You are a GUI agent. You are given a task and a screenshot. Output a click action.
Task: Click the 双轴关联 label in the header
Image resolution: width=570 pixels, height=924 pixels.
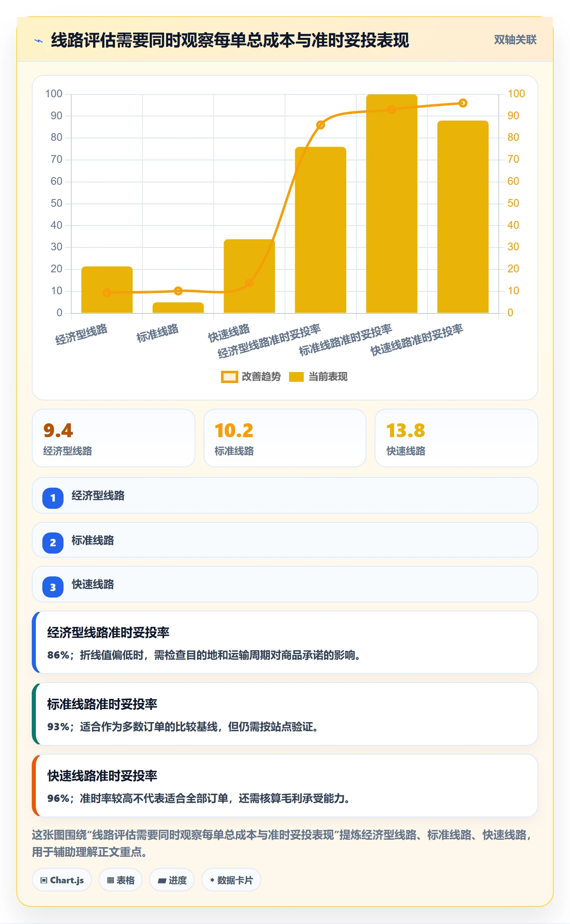(x=515, y=40)
